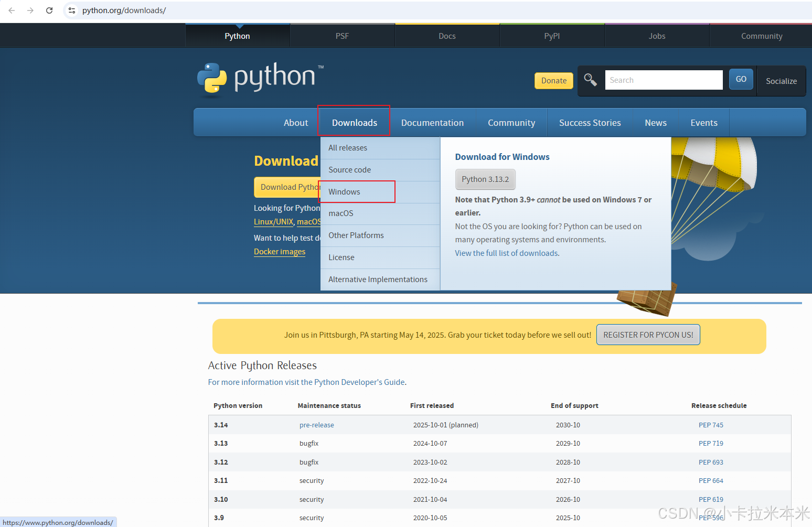Screen dimensions: 812x527
Task: Select the Python top meta tab
Action: pyautogui.click(x=237, y=36)
